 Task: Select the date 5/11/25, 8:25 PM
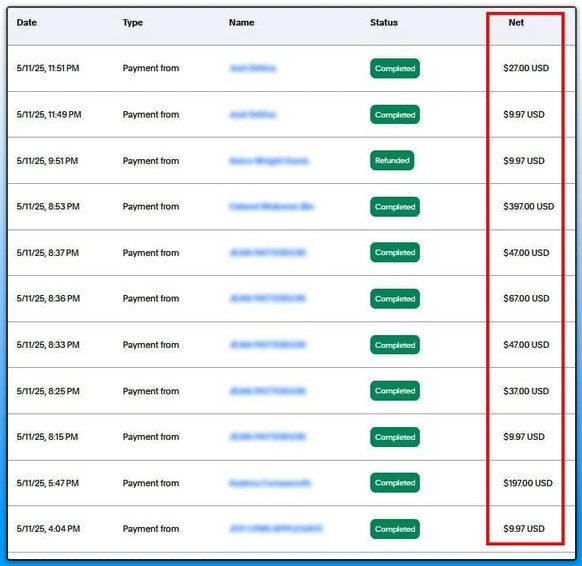pyautogui.click(x=48, y=391)
